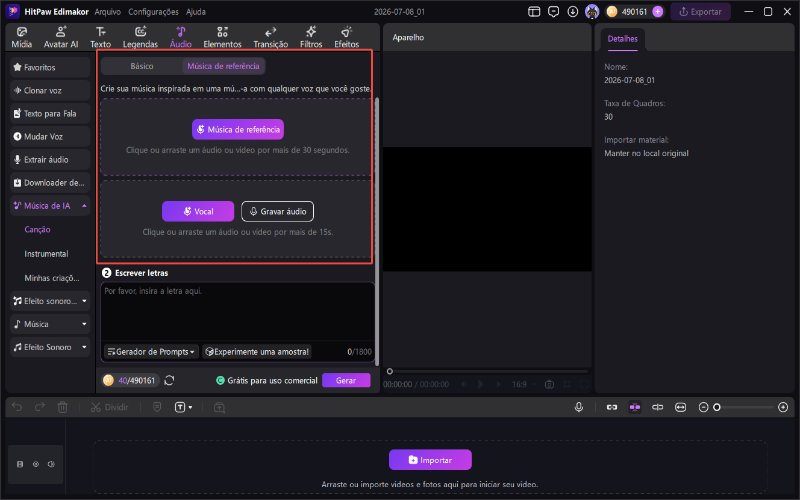800x500 pixels.
Task: Open Extrair áudio in sidebar
Action: coord(49,160)
